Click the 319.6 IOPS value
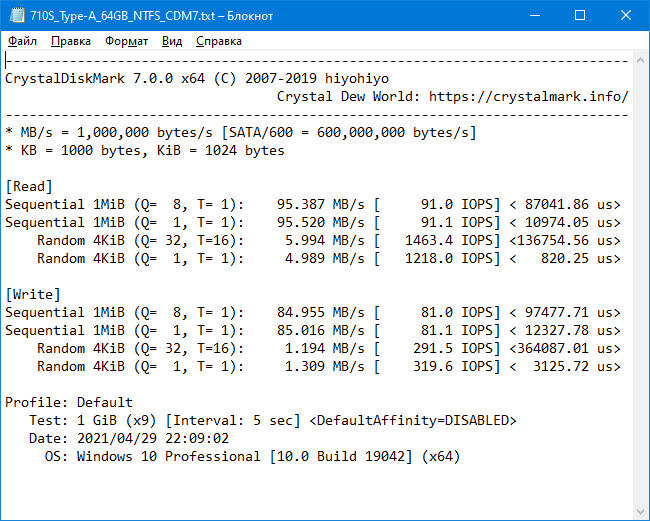The height and width of the screenshot is (521, 650). pos(453,366)
